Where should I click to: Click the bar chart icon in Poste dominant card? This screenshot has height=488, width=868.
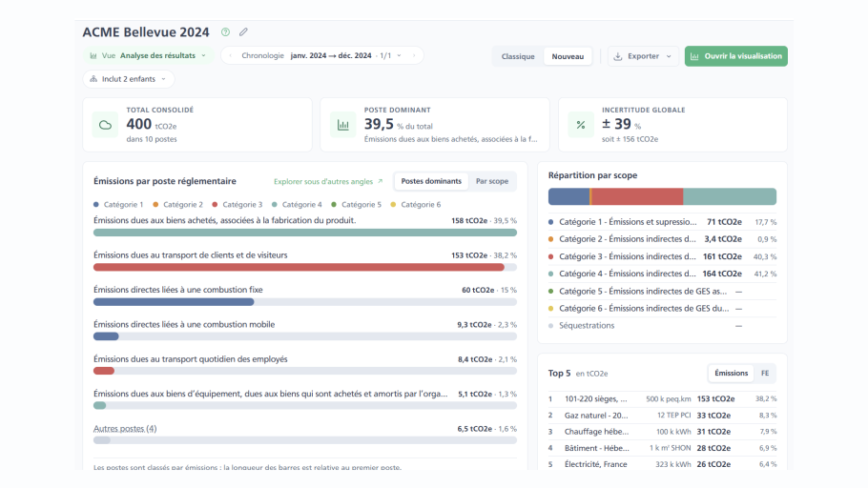click(343, 125)
